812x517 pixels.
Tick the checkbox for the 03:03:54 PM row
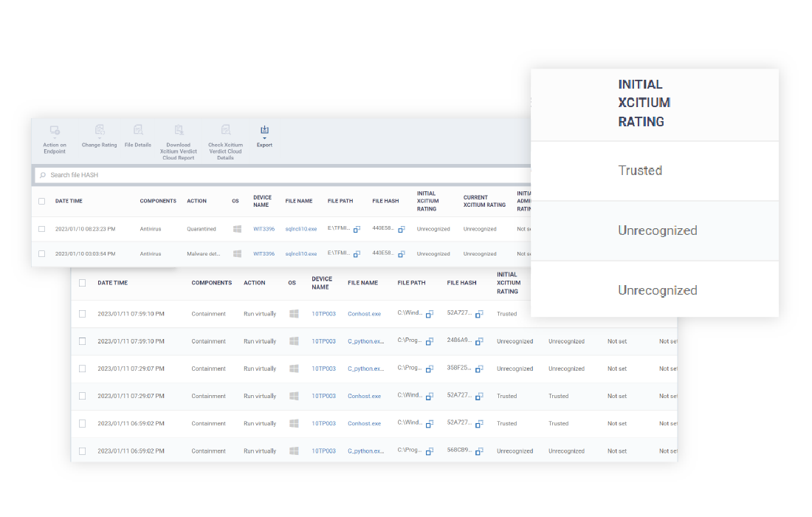coord(42,254)
